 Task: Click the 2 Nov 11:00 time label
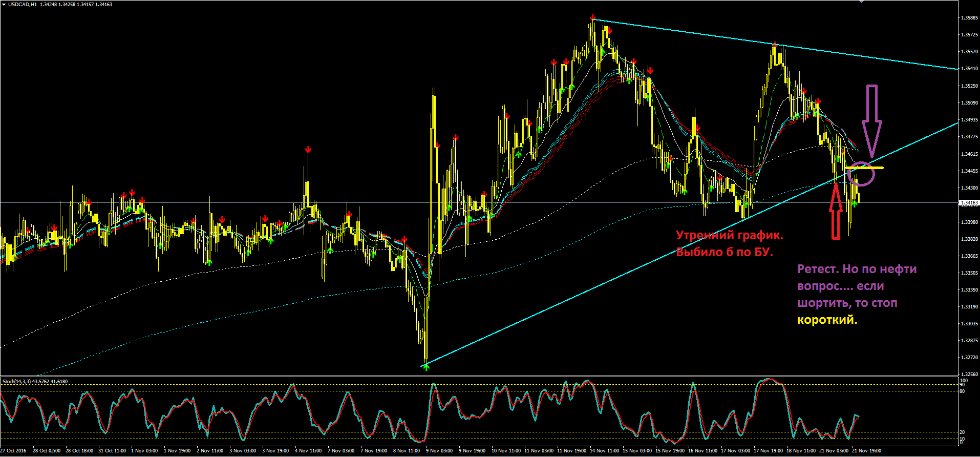click(210, 451)
